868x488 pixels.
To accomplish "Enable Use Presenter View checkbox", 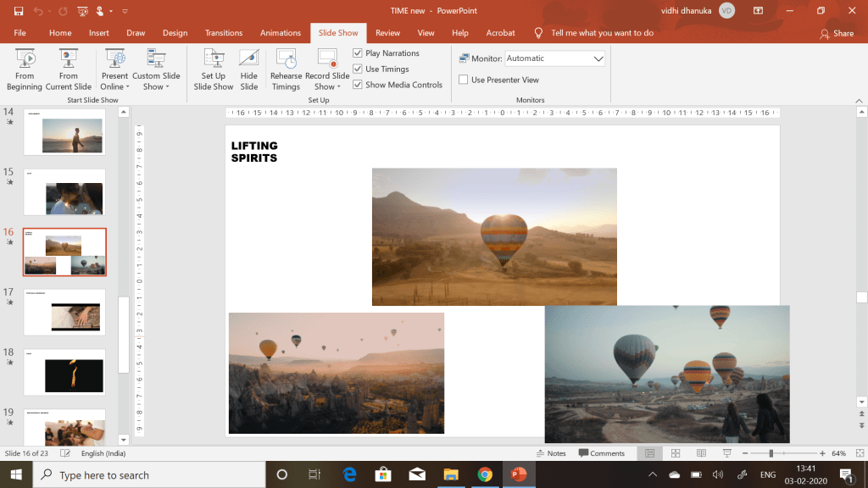I will 464,80.
